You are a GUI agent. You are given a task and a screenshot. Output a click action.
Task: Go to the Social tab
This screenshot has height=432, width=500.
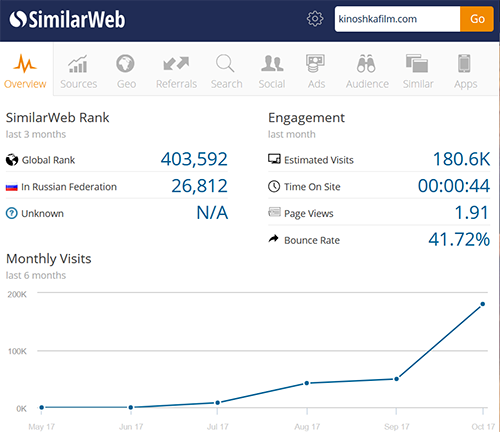(272, 72)
